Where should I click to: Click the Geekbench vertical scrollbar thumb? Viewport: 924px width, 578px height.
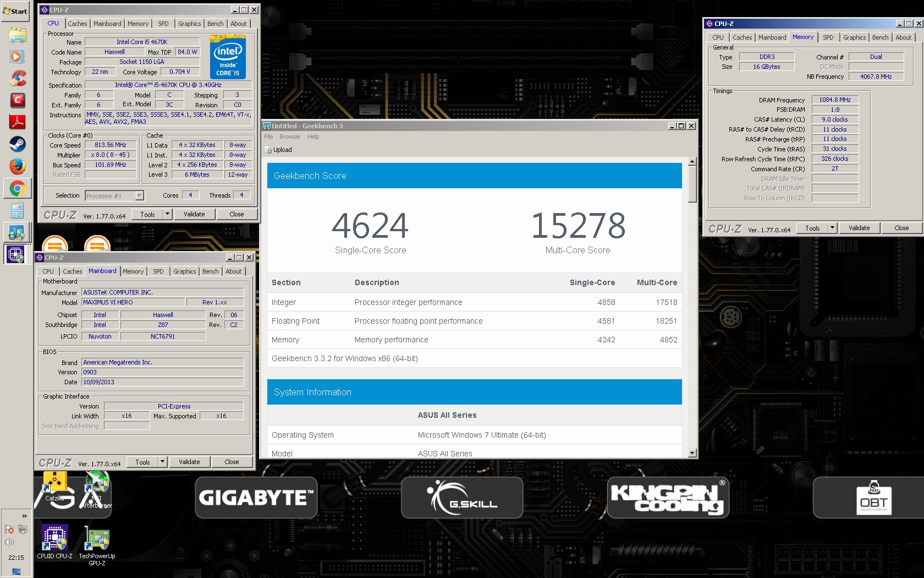(692, 184)
